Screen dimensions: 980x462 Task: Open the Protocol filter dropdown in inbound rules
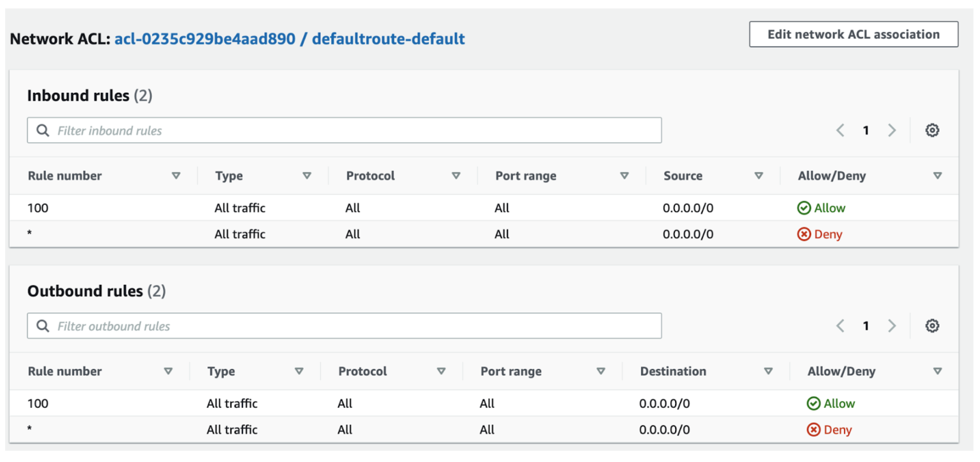coord(456,175)
